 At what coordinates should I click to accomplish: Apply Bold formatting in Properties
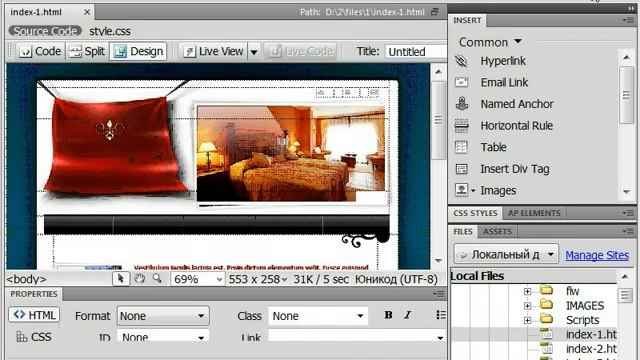click(x=388, y=315)
